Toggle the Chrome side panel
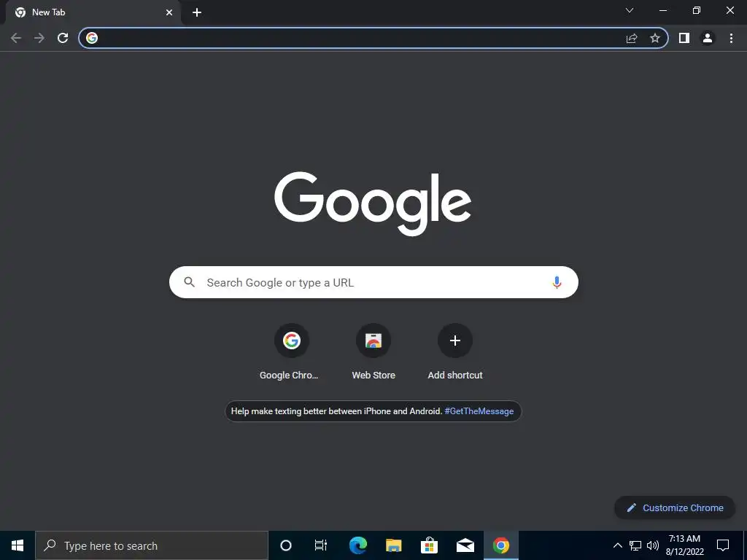 tap(684, 38)
